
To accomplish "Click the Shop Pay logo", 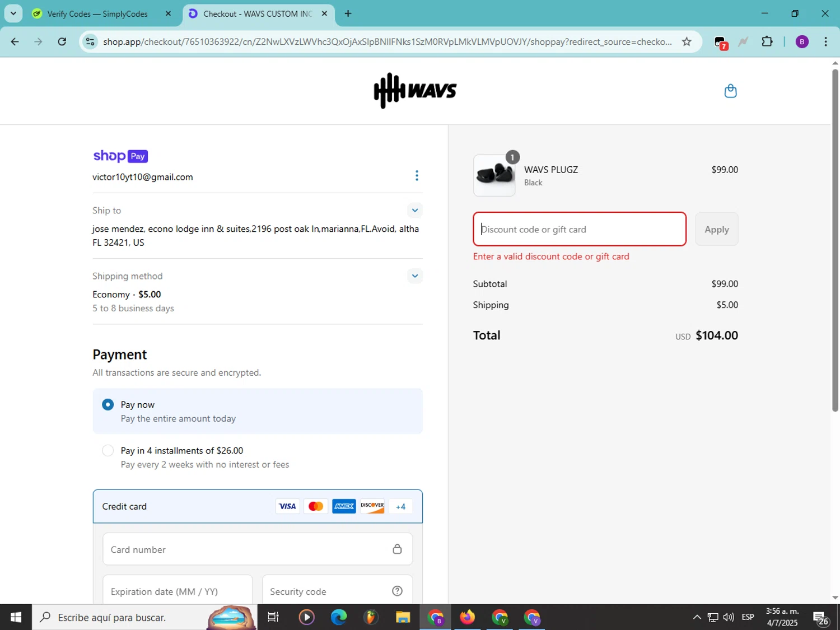I will [x=120, y=156].
